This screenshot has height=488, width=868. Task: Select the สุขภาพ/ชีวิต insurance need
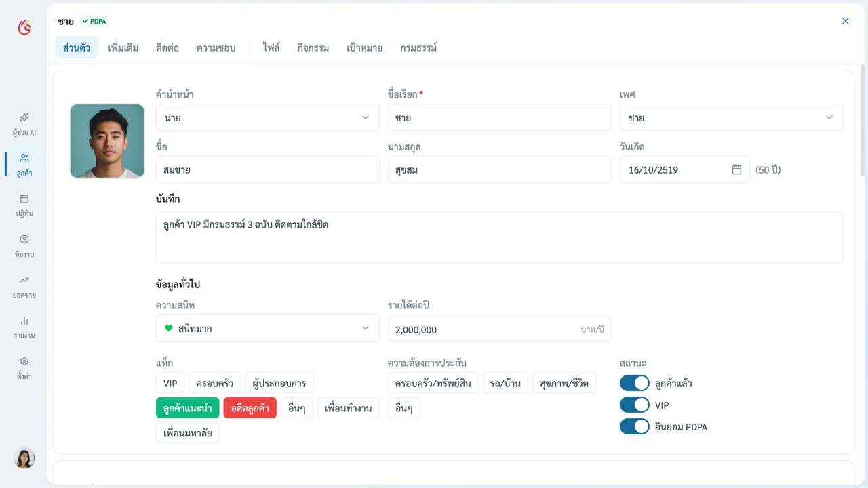(564, 383)
